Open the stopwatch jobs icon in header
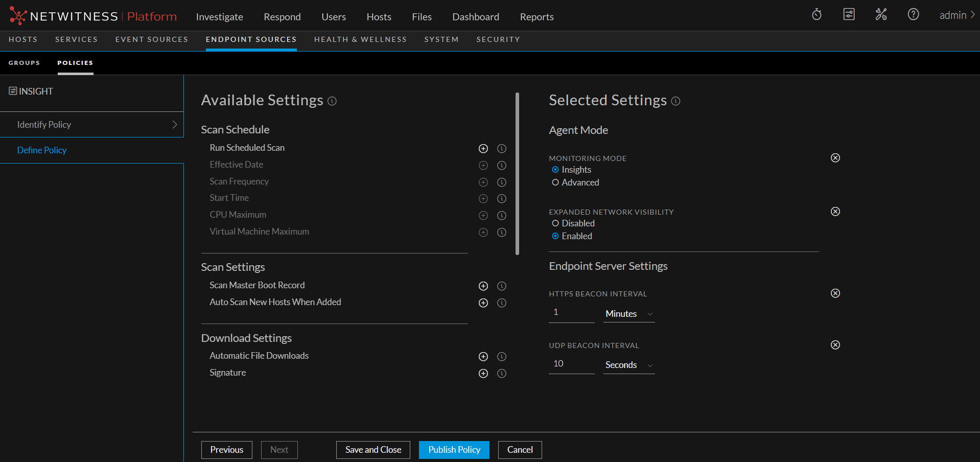The width and height of the screenshot is (980, 462). pyautogui.click(x=816, y=15)
